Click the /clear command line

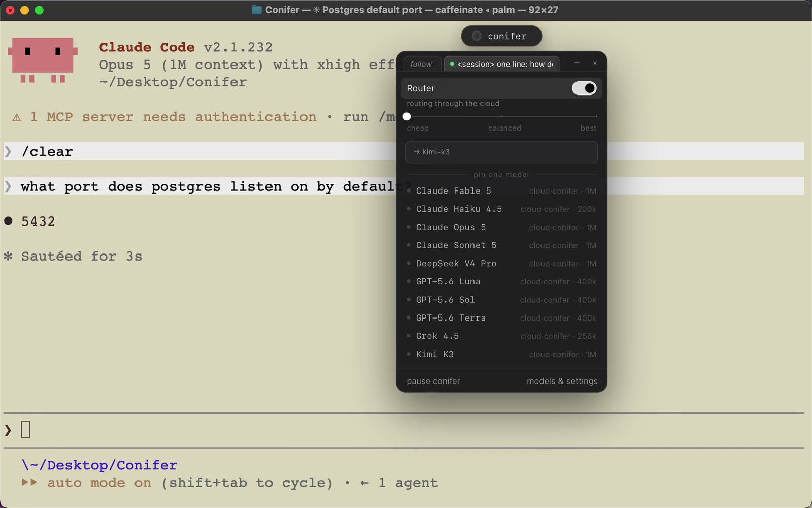pyautogui.click(x=403, y=151)
